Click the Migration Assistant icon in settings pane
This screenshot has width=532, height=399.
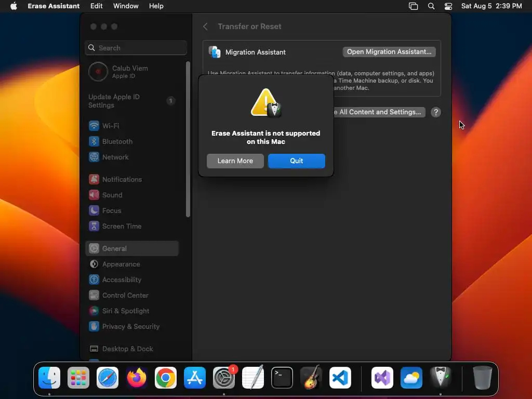pos(215,52)
